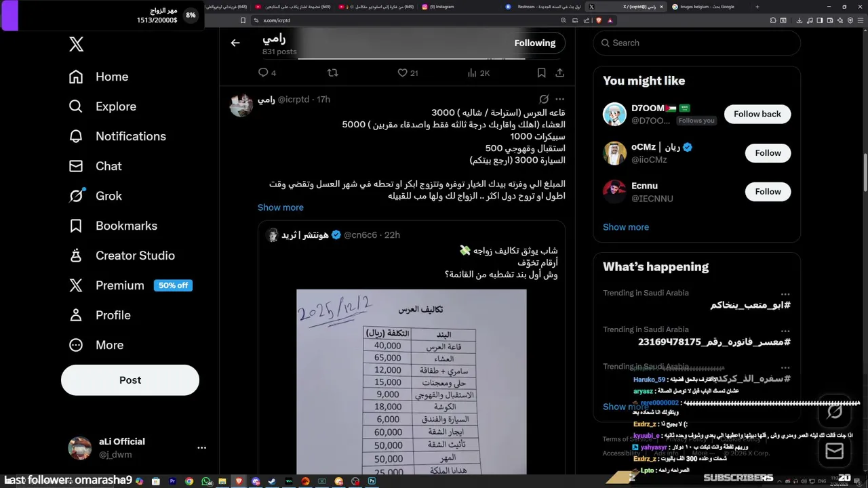Open Ecnnu profile picture
The width and height of the screenshot is (868, 488).
615,192
